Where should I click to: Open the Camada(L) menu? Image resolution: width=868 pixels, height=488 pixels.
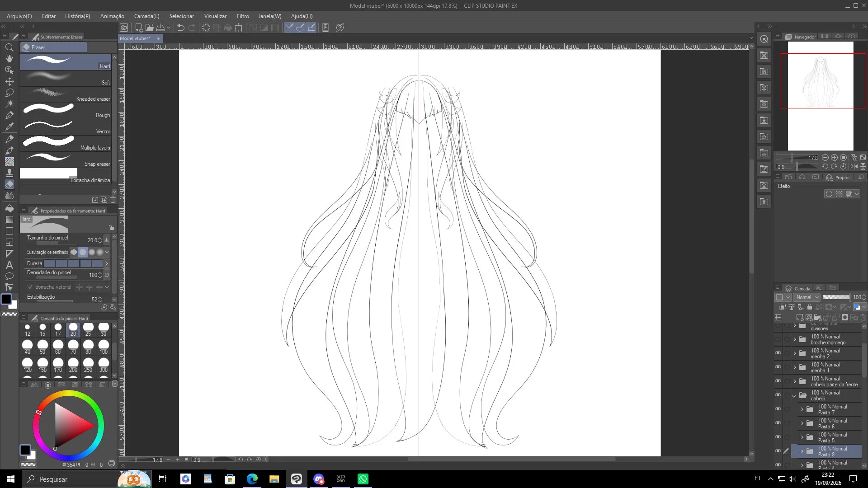pos(146,16)
